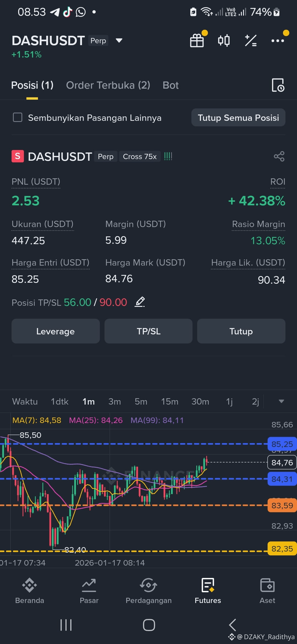This screenshot has width=297, height=644.
Task: Select Waktu chart timeframe
Action: 25,402
